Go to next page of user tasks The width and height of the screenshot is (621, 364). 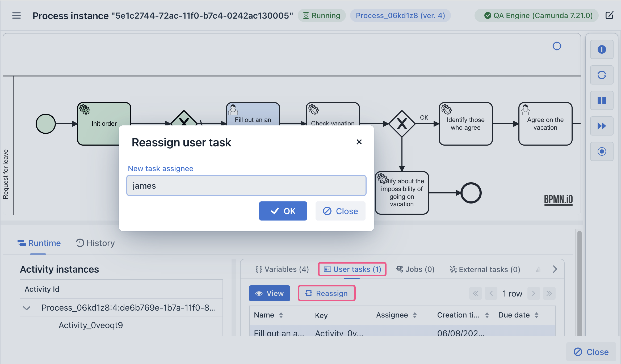pos(534,293)
